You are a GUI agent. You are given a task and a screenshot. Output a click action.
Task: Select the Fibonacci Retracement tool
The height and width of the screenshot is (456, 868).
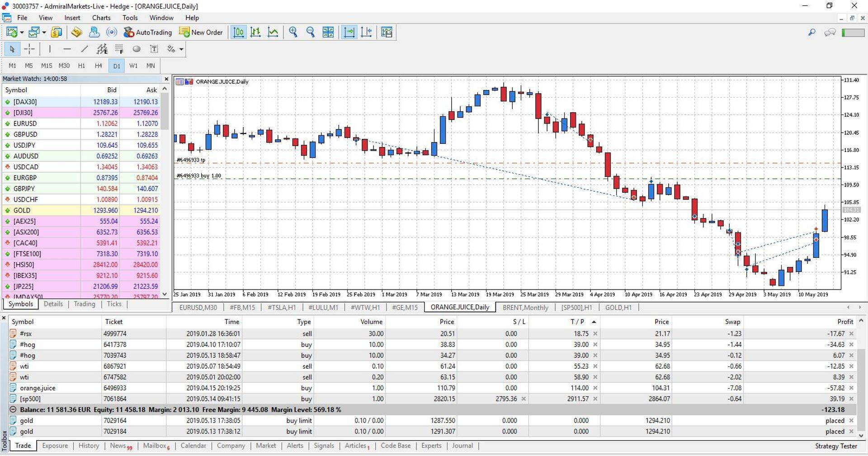[x=119, y=49]
